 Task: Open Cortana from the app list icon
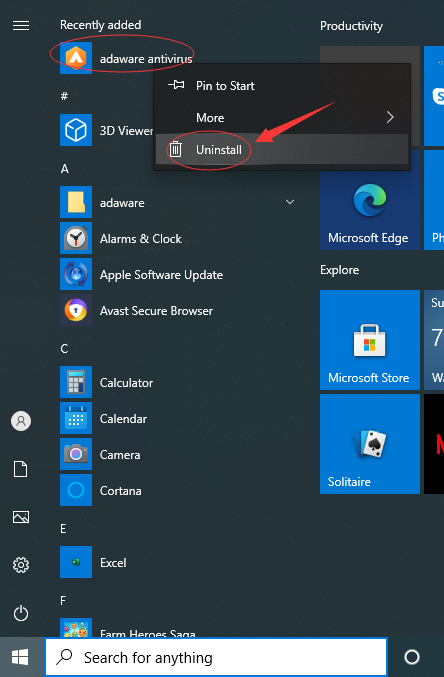click(76, 490)
